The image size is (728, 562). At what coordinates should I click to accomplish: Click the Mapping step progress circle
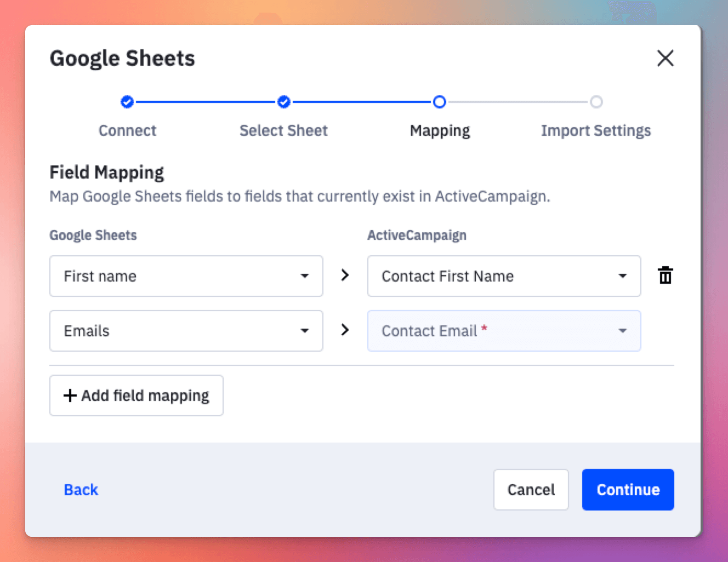tap(440, 102)
